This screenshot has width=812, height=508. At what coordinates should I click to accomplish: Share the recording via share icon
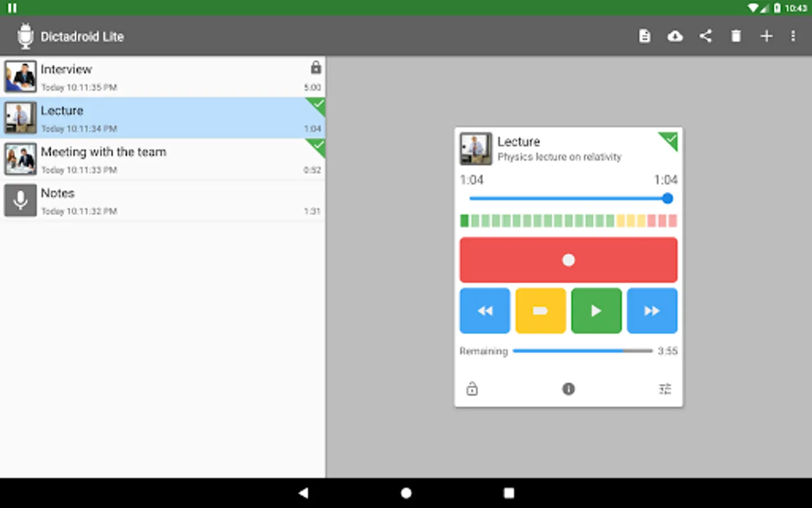click(705, 36)
